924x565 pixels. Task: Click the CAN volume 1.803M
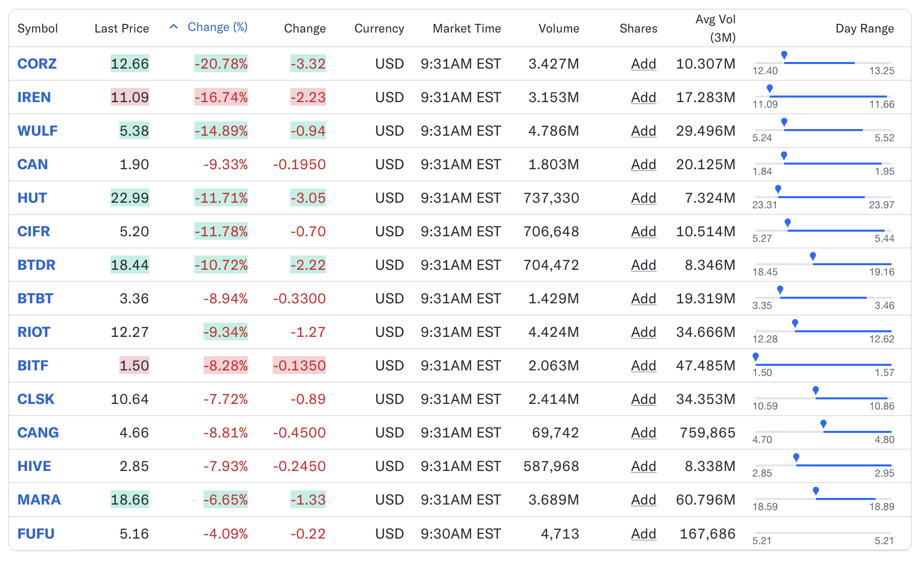[x=554, y=164]
